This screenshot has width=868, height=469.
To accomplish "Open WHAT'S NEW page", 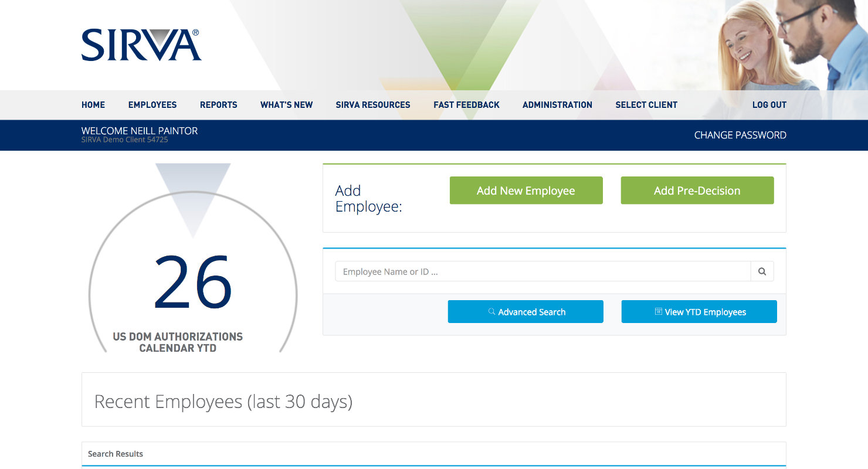I will tap(287, 105).
